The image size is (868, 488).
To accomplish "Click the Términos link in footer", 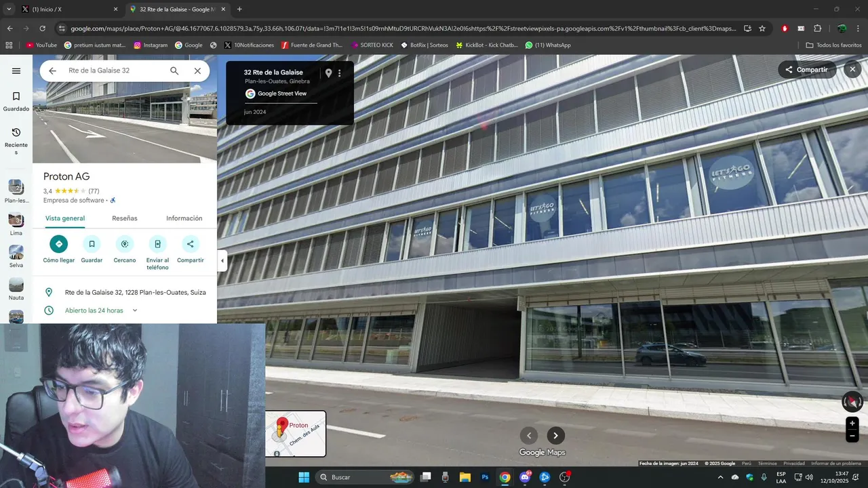I will click(x=768, y=464).
